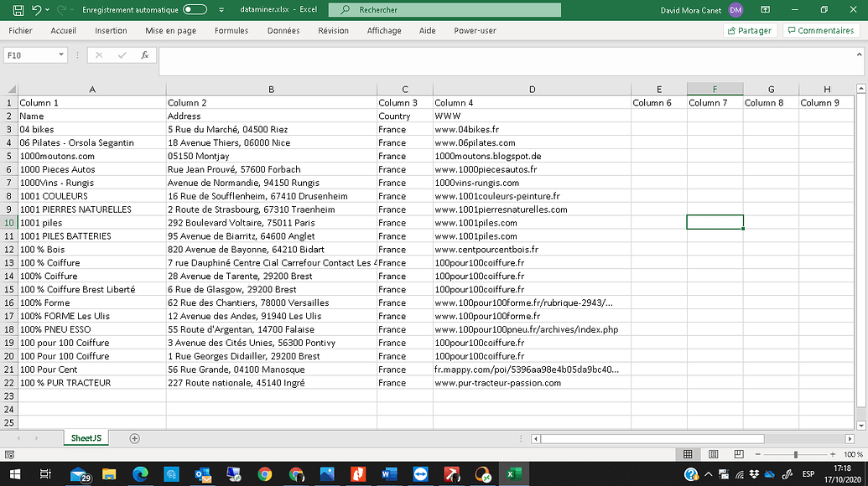
Task: Open the Power-user ribbon tab
Action: point(475,30)
